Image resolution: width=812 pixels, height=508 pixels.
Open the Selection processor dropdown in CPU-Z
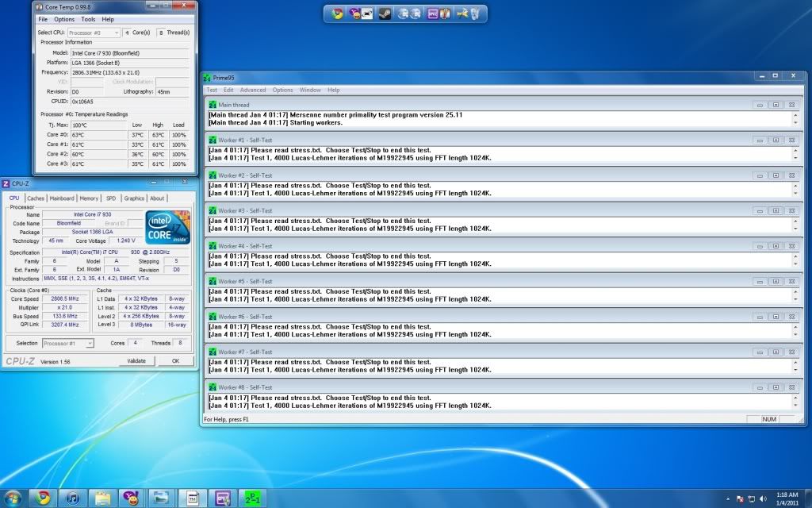tap(90, 343)
